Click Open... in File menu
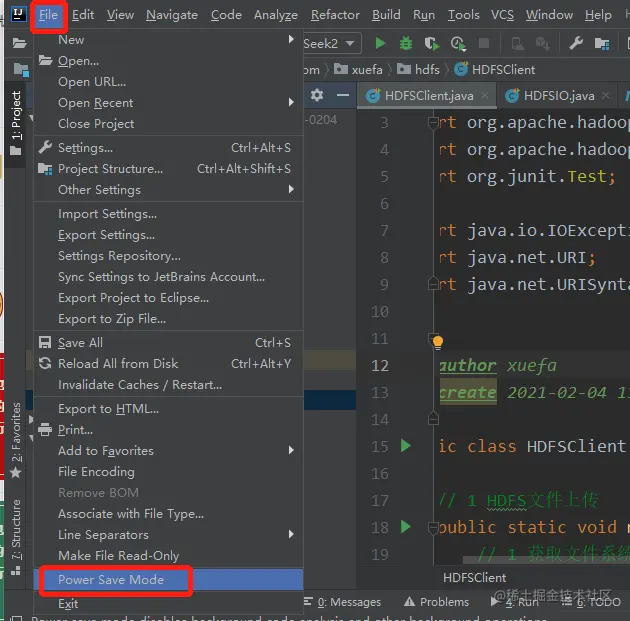 point(169,61)
